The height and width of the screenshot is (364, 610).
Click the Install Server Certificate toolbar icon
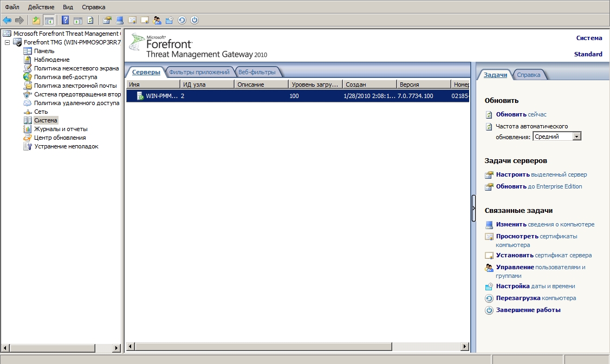145,20
